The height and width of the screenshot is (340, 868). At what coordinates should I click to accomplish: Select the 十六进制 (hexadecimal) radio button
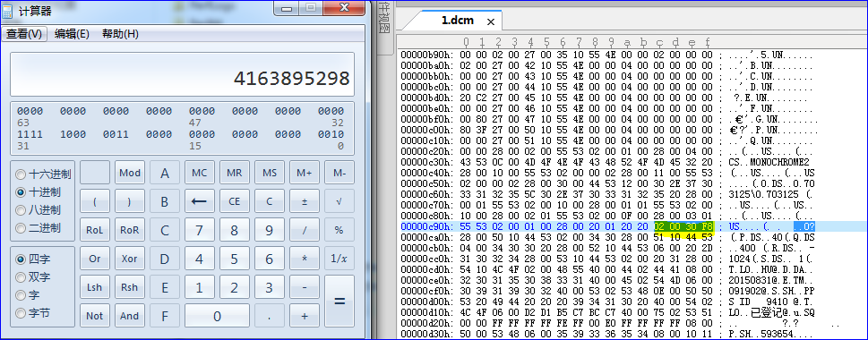(x=21, y=174)
